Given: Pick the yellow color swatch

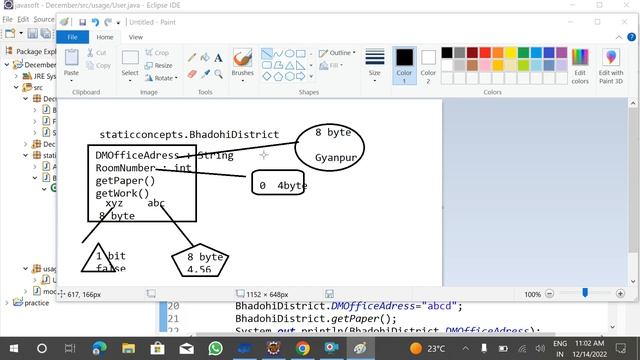Looking at the screenshot, I should (510, 52).
